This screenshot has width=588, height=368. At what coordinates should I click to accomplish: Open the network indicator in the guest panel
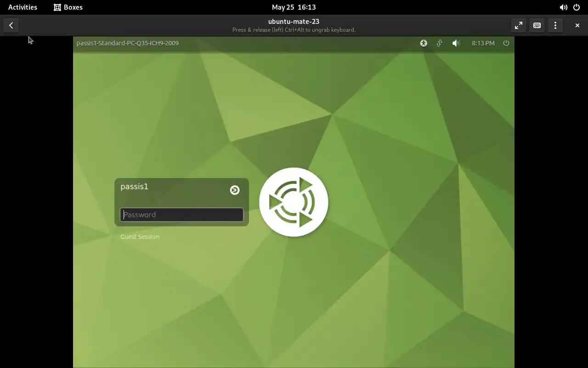coord(439,43)
